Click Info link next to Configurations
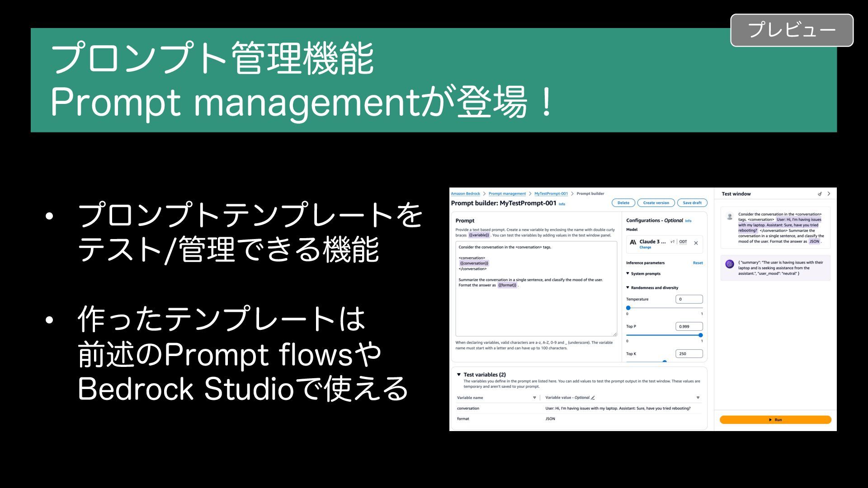This screenshot has width=868, height=488. coord(688,221)
